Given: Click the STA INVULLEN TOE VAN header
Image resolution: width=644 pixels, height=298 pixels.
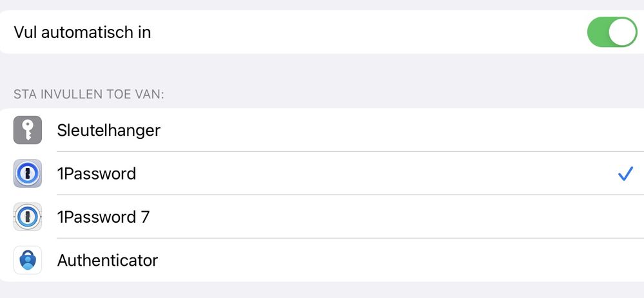Looking at the screenshot, I should click(x=89, y=95).
